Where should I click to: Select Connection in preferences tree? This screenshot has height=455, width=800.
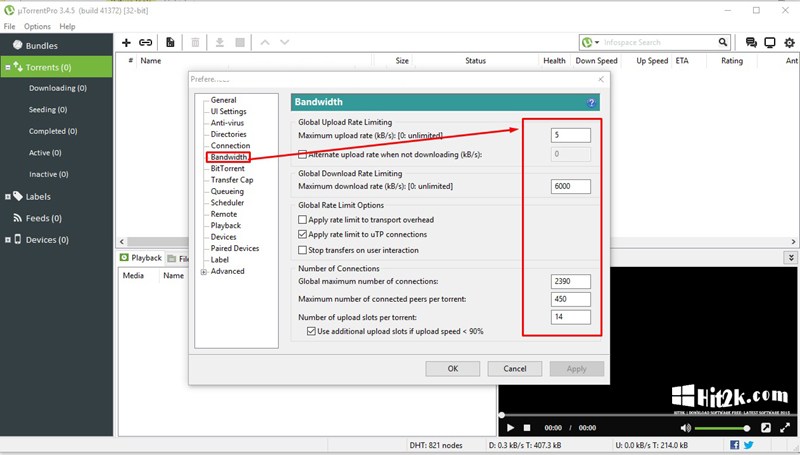pos(231,145)
